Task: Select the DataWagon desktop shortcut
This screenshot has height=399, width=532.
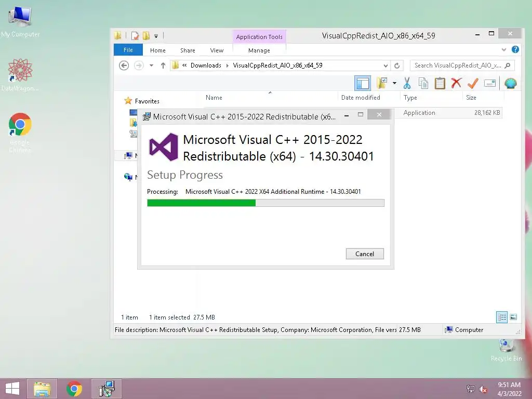Action: [20, 75]
